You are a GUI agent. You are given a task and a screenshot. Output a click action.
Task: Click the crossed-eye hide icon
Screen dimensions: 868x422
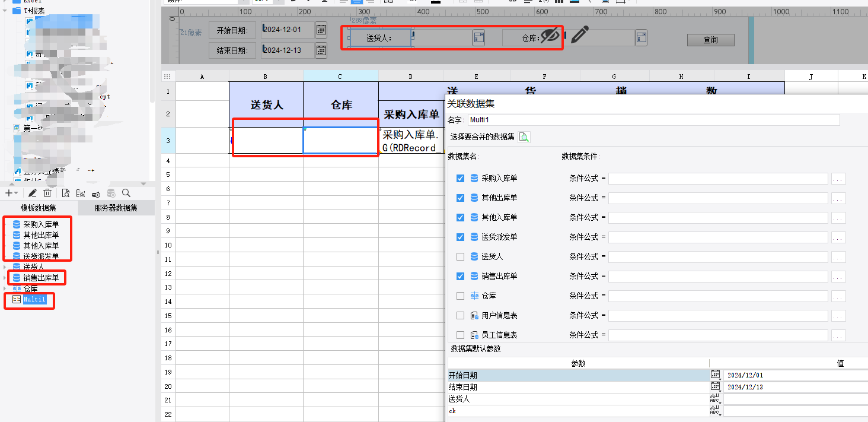tap(550, 36)
